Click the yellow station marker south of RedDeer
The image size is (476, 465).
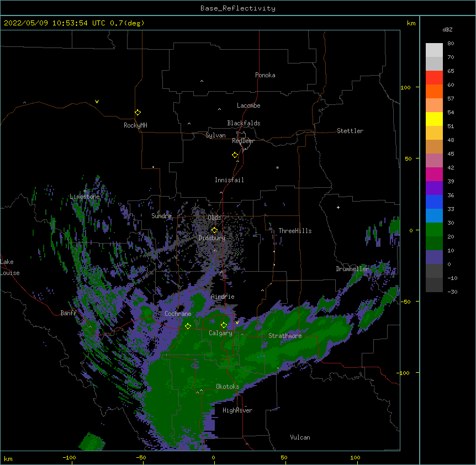(235, 155)
